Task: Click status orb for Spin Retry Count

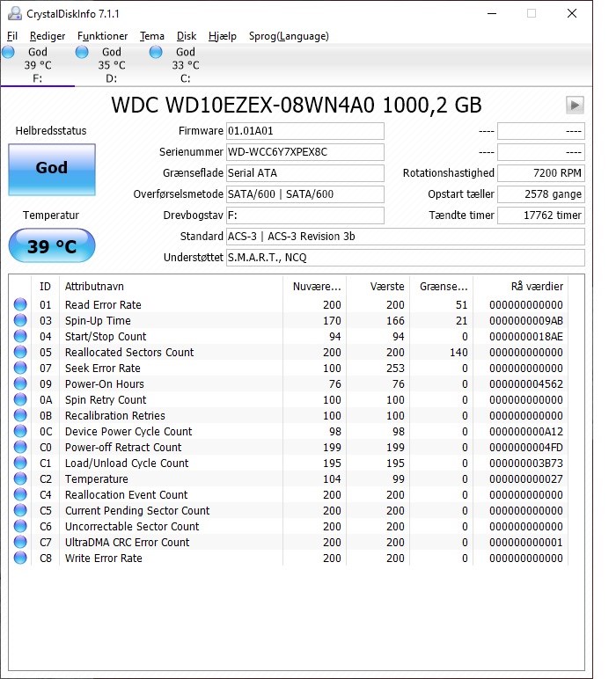Action: pyautogui.click(x=20, y=399)
